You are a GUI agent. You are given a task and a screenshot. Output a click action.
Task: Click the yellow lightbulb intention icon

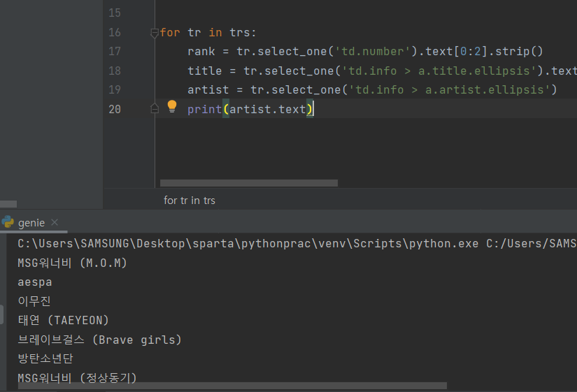172,106
